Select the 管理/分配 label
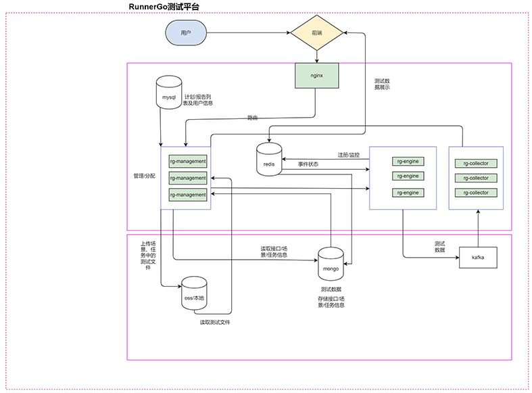Viewport: 532px width, 393px height. pos(144,176)
